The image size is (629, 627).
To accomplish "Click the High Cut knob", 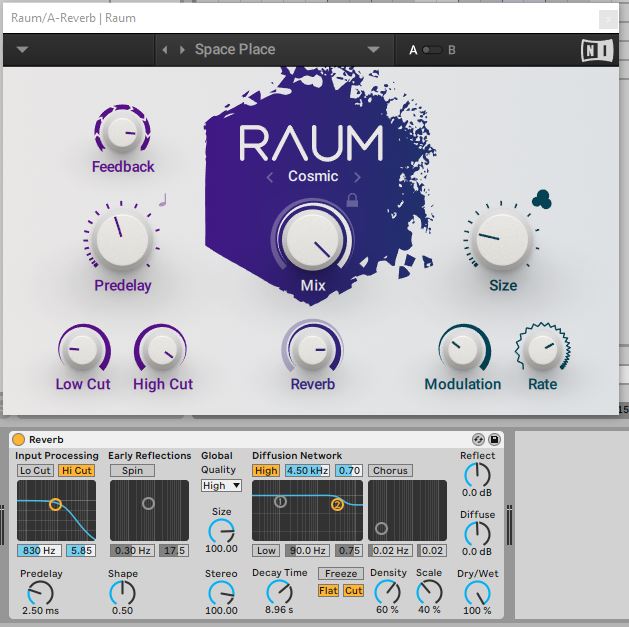I will (x=160, y=349).
